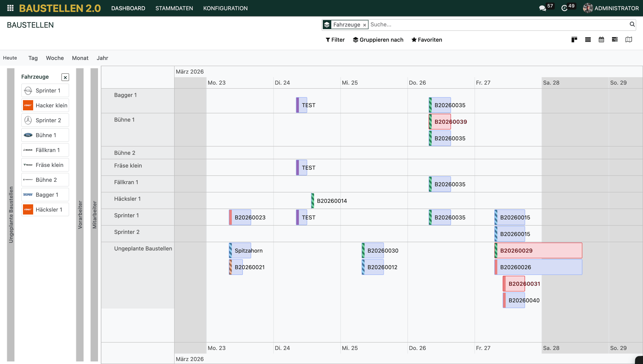
Task: Expand the Vorarbeiter side panel
Action: 80,215
